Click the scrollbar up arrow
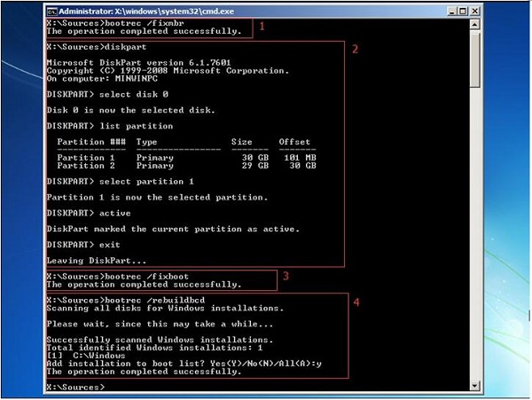 pyautogui.click(x=474, y=25)
